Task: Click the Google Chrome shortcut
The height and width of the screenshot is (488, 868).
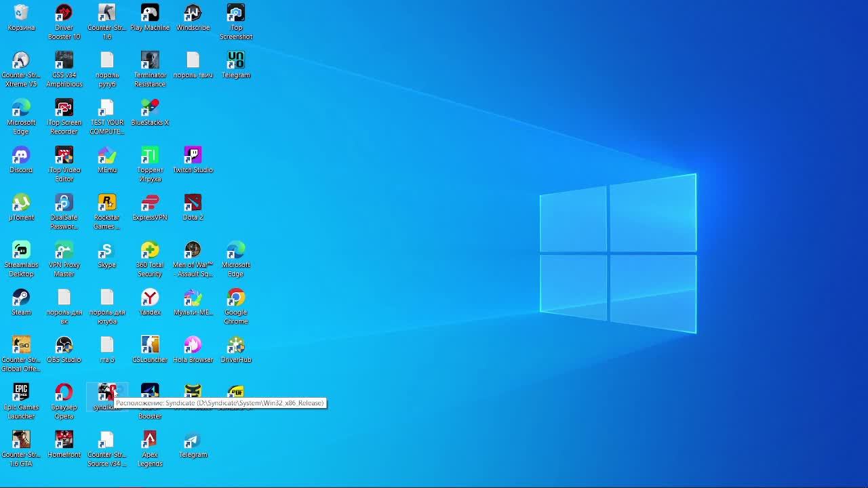Action: point(236,306)
